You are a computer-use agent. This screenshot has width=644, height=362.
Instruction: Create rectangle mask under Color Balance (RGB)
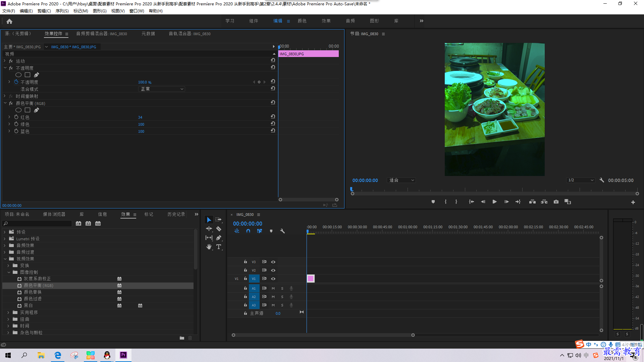[28, 110]
